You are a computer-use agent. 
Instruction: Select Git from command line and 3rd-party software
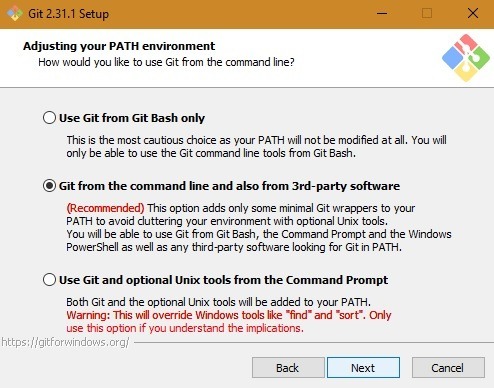(49, 186)
